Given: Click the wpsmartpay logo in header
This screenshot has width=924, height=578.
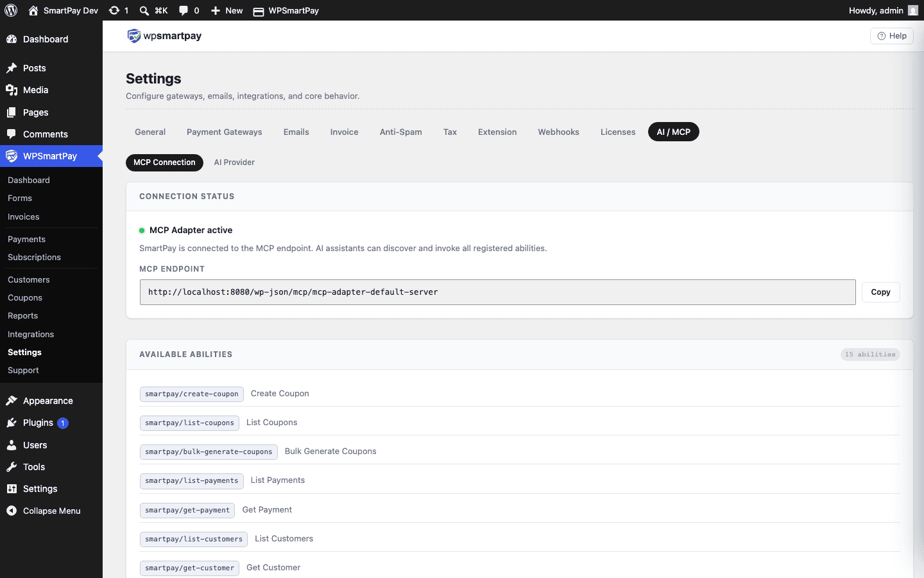Looking at the screenshot, I should tap(164, 36).
